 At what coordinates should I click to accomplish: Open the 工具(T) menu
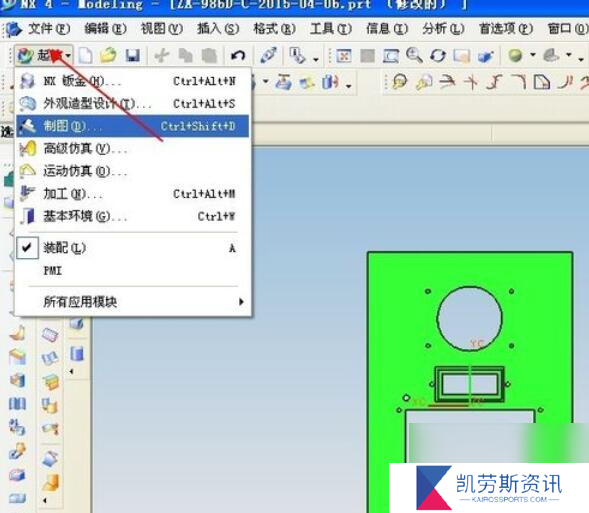pyautogui.click(x=331, y=29)
